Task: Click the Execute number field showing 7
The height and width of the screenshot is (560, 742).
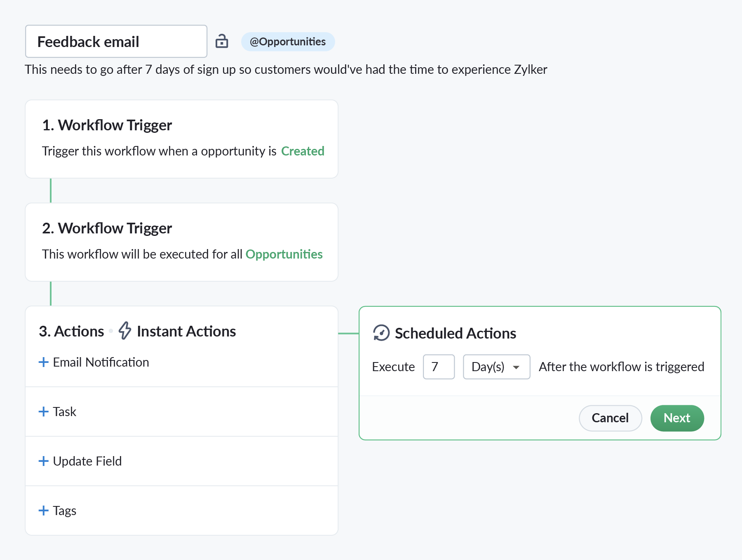Action: (x=439, y=367)
